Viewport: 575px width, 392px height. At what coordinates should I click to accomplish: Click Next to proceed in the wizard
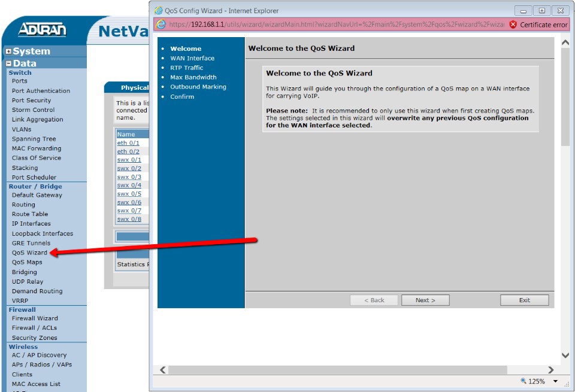(425, 300)
